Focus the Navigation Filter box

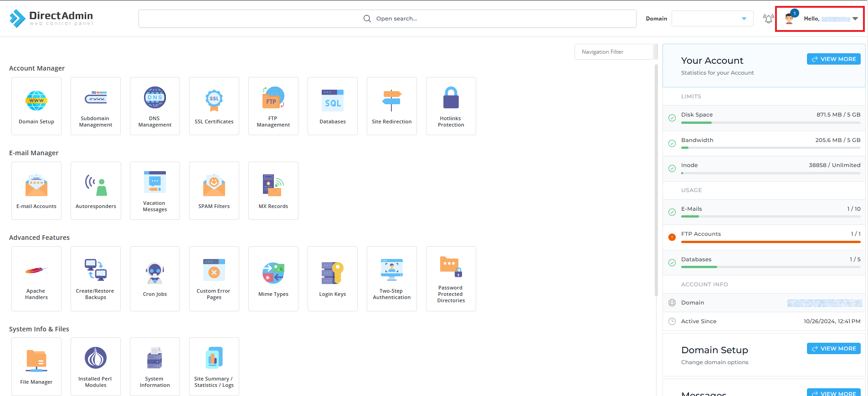613,52
